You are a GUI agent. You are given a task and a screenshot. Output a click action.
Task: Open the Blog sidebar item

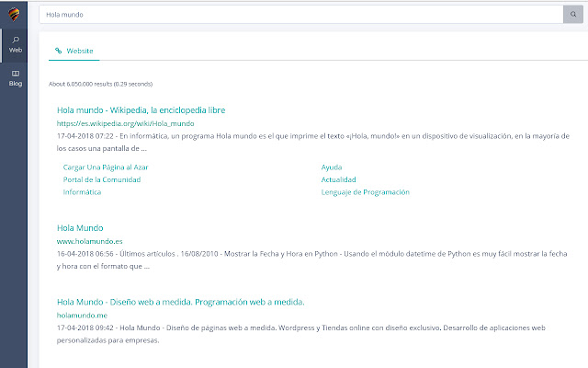[15, 78]
